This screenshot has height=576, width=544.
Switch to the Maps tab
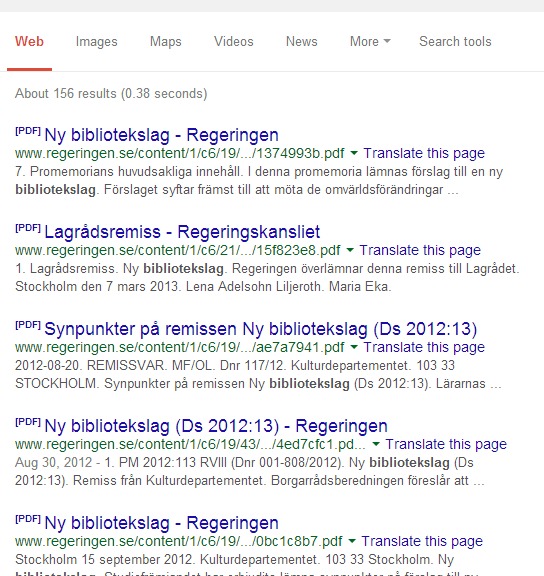click(165, 42)
